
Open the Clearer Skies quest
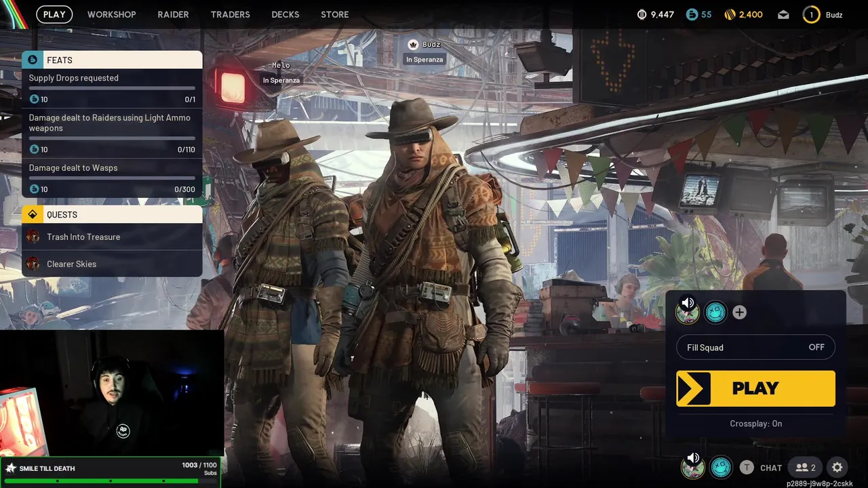(112, 264)
